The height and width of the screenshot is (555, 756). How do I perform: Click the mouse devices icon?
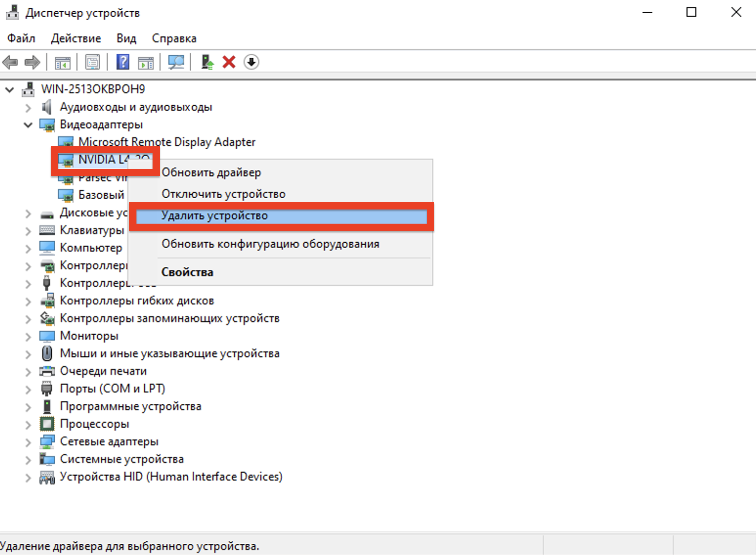47,353
